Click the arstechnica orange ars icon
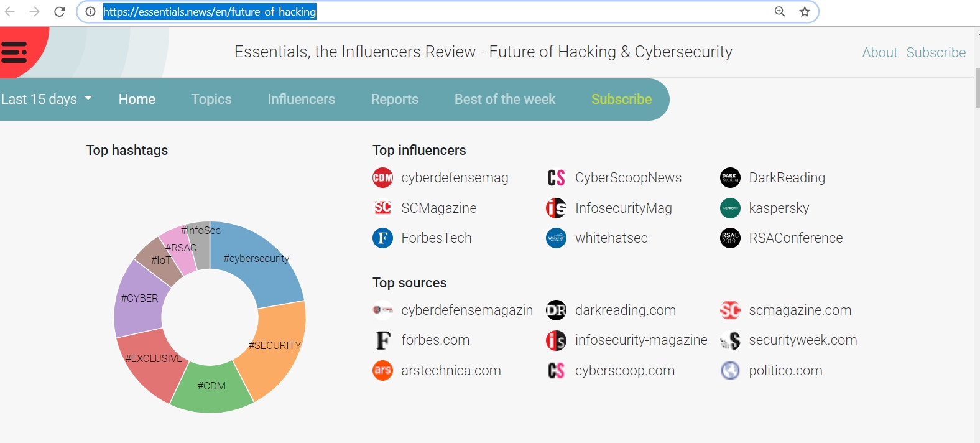The image size is (980, 443). 382,371
